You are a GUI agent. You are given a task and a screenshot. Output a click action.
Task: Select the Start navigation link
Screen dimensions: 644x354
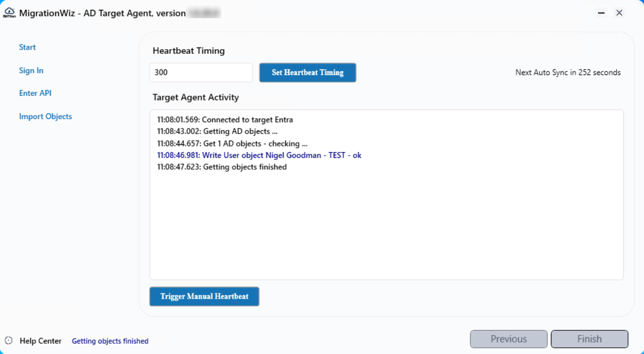[27, 47]
